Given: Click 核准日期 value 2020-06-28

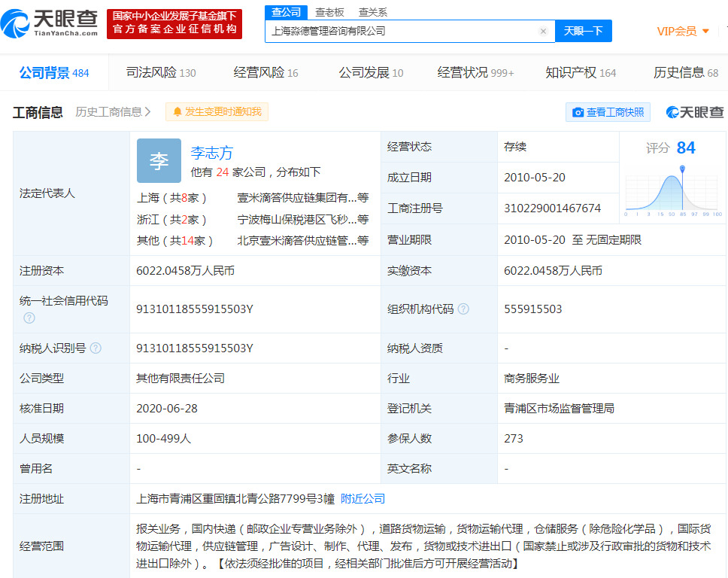Looking at the screenshot, I should click(x=167, y=409).
